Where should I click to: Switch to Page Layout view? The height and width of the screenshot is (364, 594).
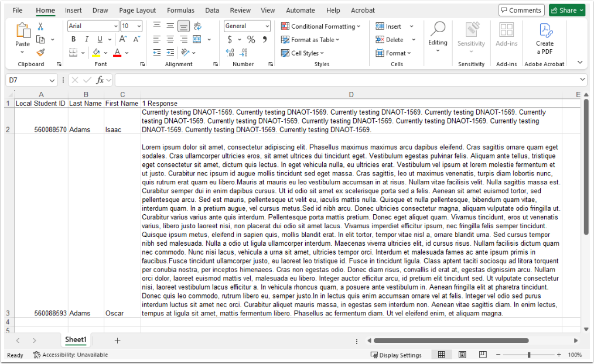coord(462,355)
